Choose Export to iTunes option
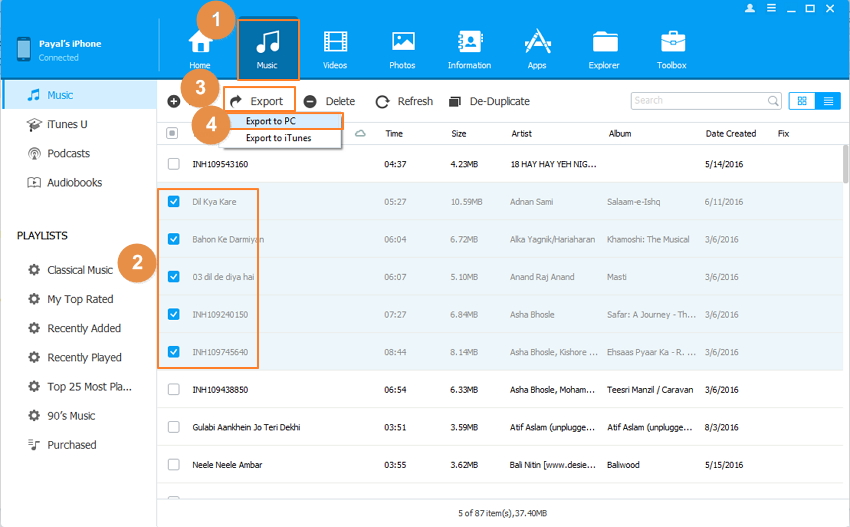The height and width of the screenshot is (527, 850). (x=278, y=138)
